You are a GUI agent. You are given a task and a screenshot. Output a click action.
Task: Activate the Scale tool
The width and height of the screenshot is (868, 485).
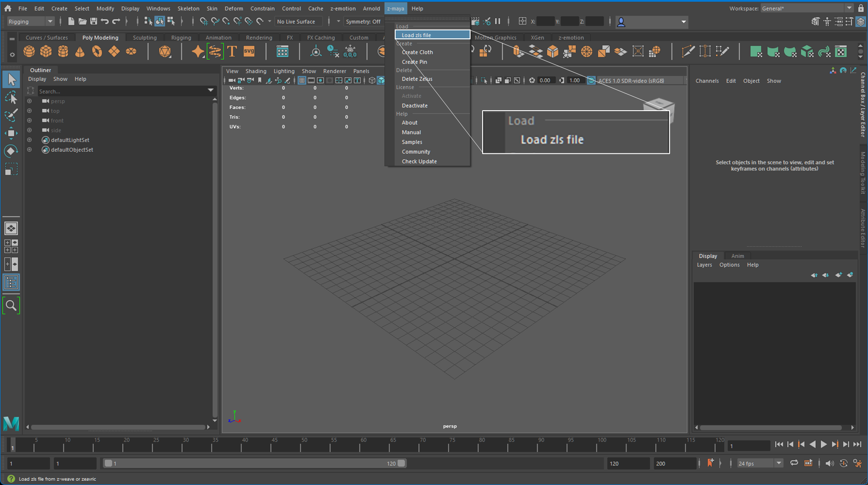pos(11,169)
